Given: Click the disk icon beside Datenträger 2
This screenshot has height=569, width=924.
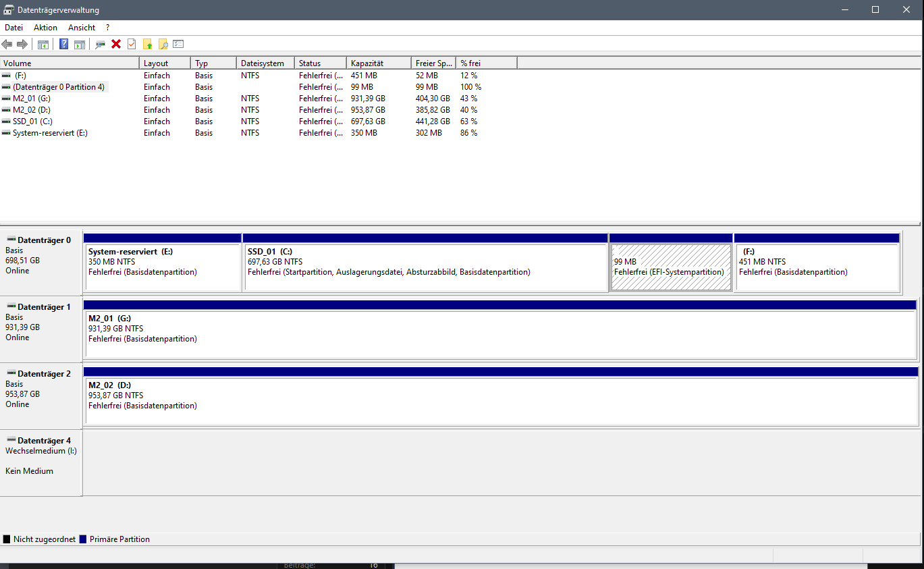Looking at the screenshot, I should pos(11,373).
